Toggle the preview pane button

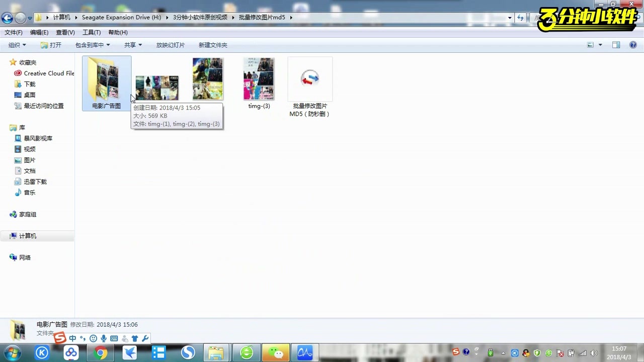(x=616, y=45)
